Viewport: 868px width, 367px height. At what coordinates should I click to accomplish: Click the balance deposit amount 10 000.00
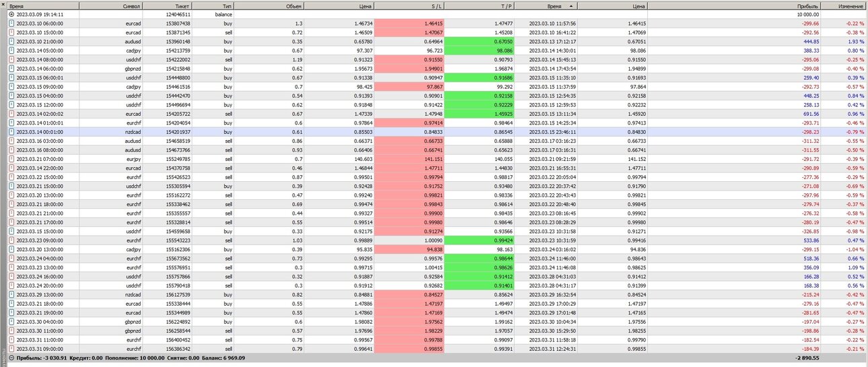pyautogui.click(x=807, y=14)
